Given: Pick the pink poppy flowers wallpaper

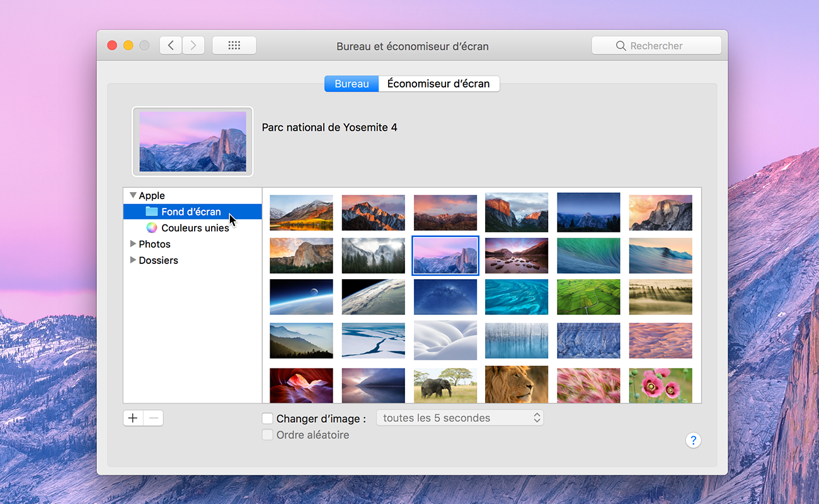Looking at the screenshot, I should point(660,385).
